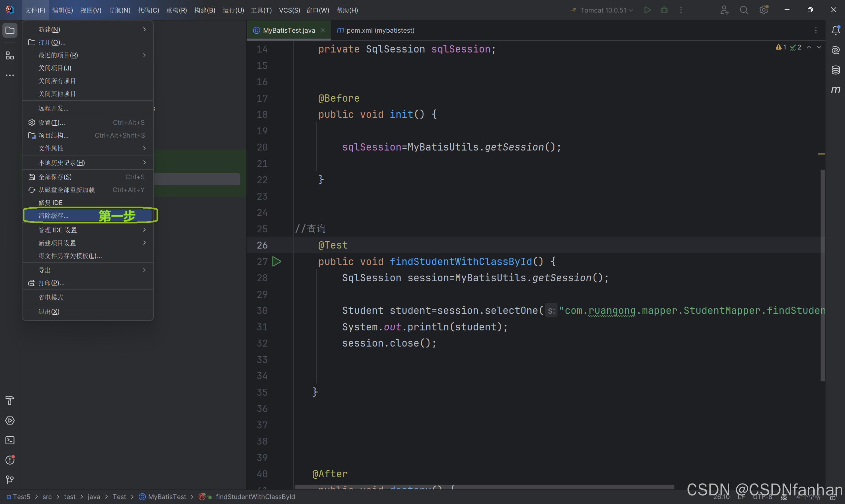This screenshot has width=845, height=504.
Task: Select 清除缓存... menu item
Action: pyautogui.click(x=54, y=216)
